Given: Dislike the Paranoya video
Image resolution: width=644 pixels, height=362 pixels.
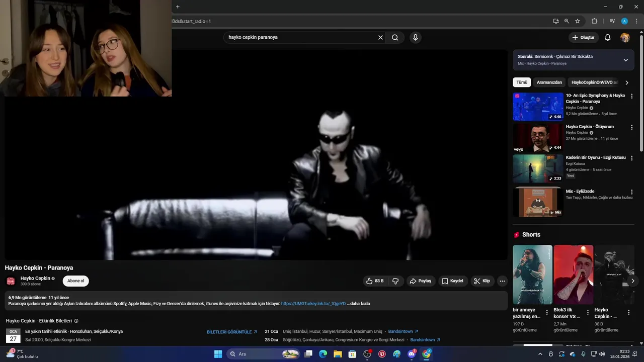Looking at the screenshot, I should tap(395, 281).
